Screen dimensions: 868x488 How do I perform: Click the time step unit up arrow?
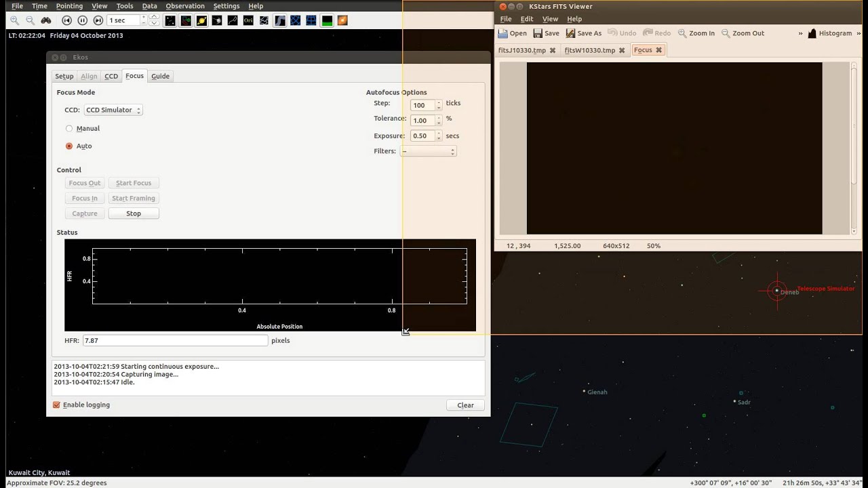[x=154, y=17]
